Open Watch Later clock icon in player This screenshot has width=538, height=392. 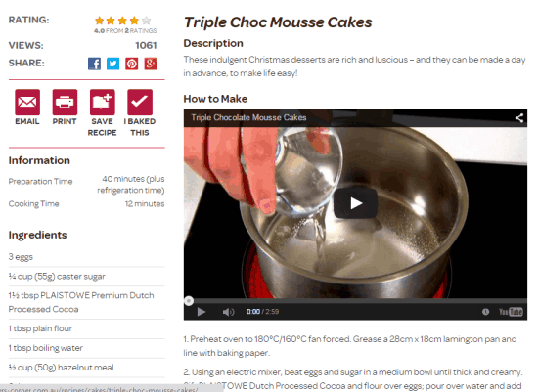pos(485,312)
